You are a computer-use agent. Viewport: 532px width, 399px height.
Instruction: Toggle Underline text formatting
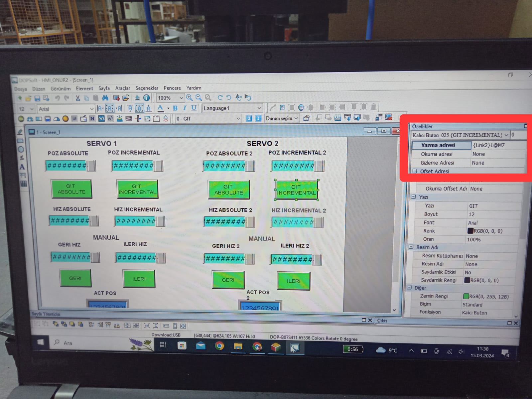[x=194, y=108]
